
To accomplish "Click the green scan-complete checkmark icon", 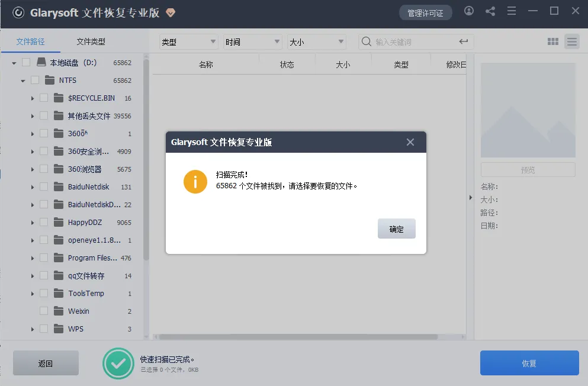I will coord(118,364).
